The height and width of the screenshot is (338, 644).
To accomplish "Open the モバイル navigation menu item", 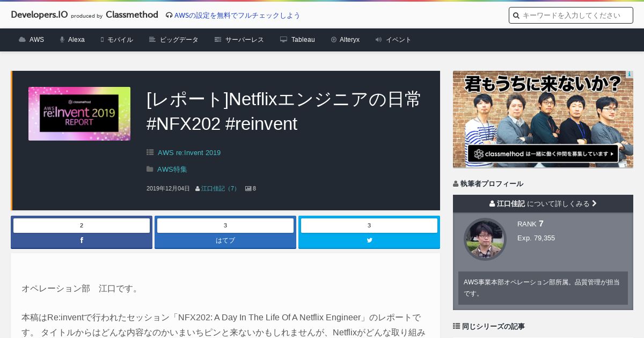I will coord(120,40).
